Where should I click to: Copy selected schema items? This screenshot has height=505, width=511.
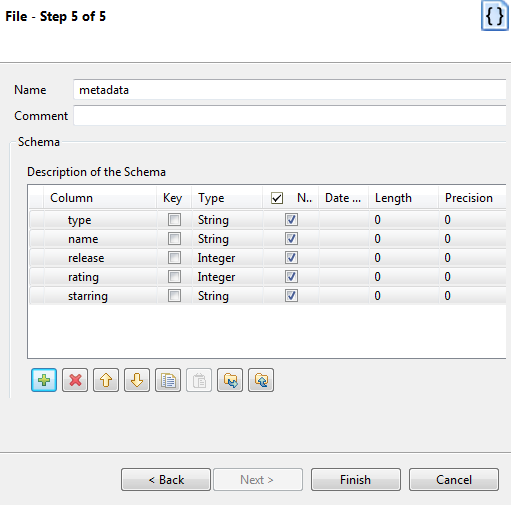tap(168, 380)
